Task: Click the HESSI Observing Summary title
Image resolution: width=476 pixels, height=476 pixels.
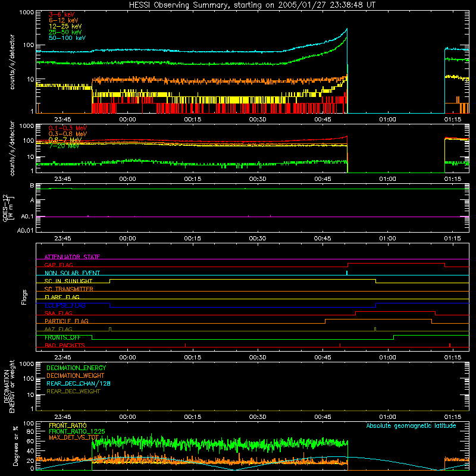Action: coord(252,5)
